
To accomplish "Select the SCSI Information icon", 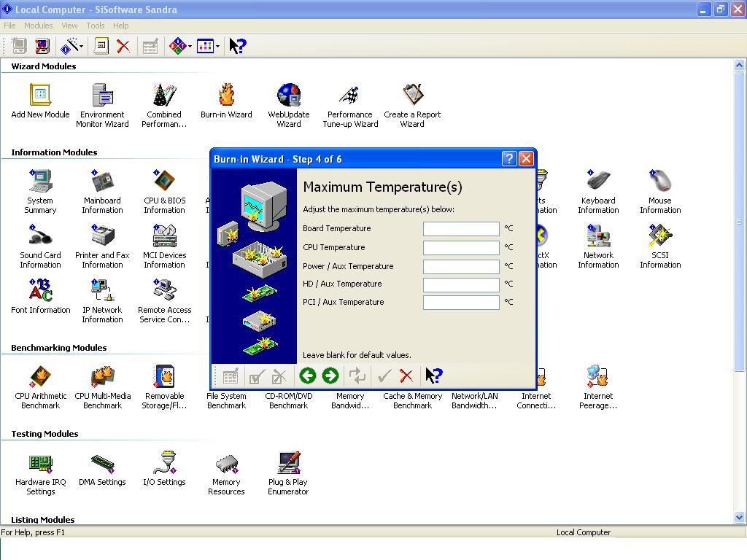I will pos(660,246).
